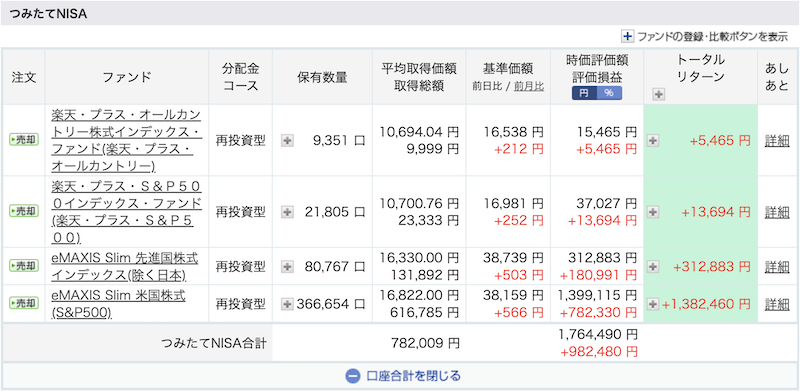The image size is (800, 392).
Task: Expand total return details for +1,382,460 円
Action: (x=652, y=304)
